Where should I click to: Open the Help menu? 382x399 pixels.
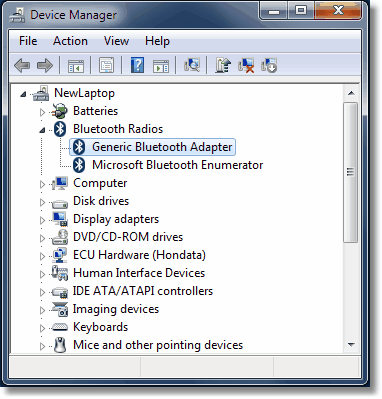157,41
